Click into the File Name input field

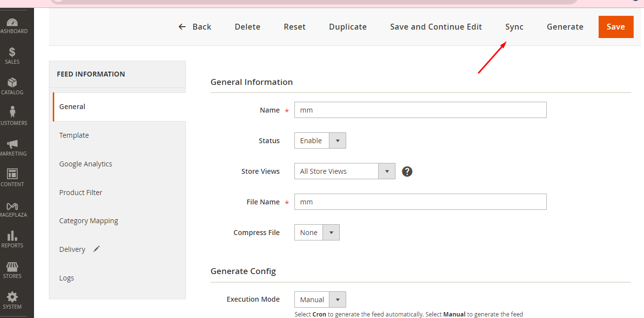pos(420,202)
